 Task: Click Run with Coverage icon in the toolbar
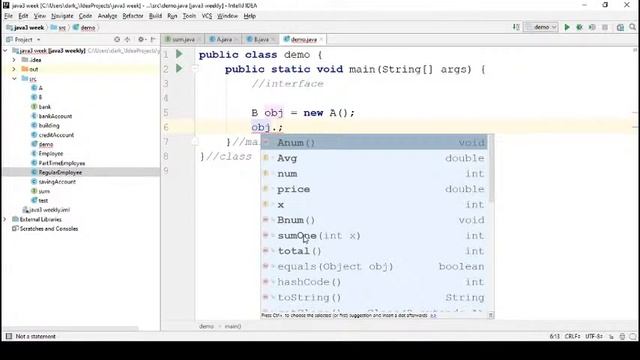tap(592, 27)
